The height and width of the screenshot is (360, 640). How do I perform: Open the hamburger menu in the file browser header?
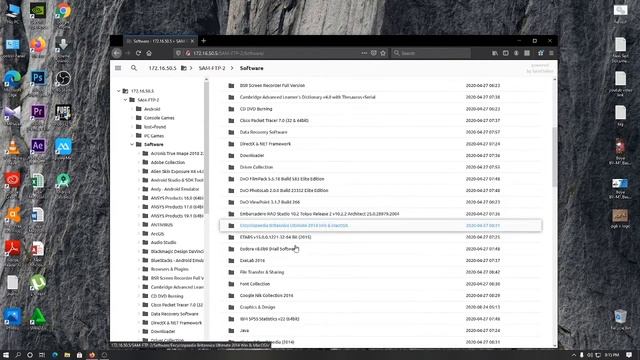tap(118, 68)
